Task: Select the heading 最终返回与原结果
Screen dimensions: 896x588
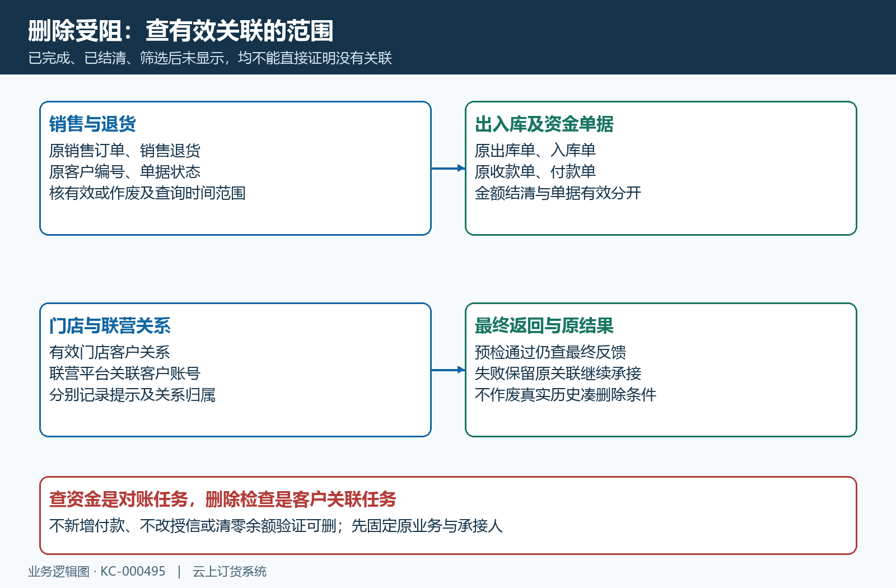Action: pyautogui.click(x=544, y=326)
